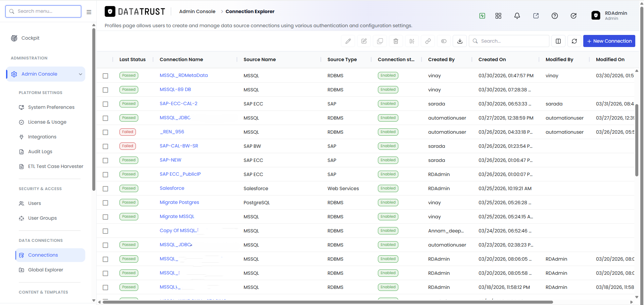This screenshot has width=644, height=305.
Task: Click the duplicate connection toolbar icon
Action: pyautogui.click(x=380, y=41)
